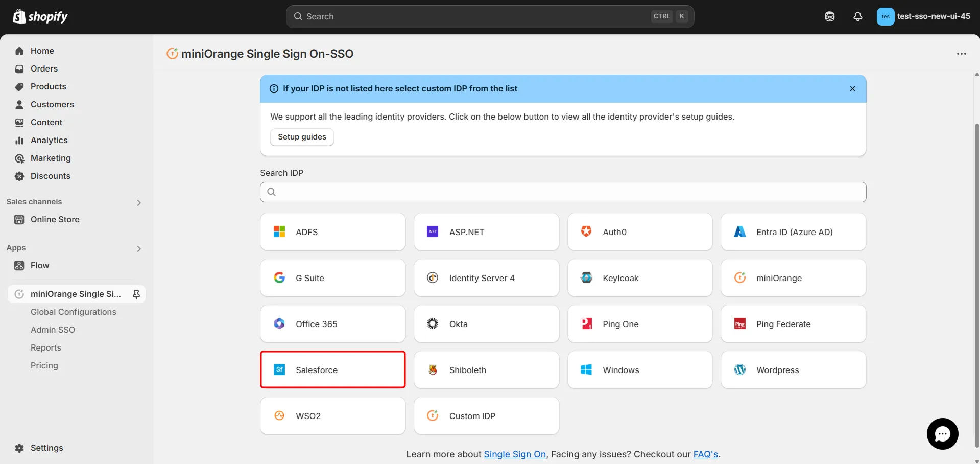Select the Shiboleth identity provider
This screenshot has height=464, width=980.
[486, 370]
